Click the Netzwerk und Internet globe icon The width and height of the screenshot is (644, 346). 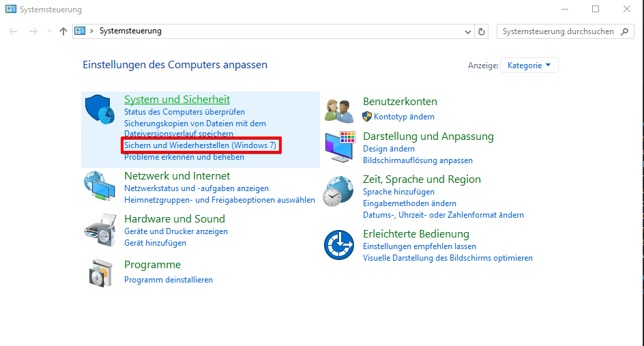click(101, 186)
